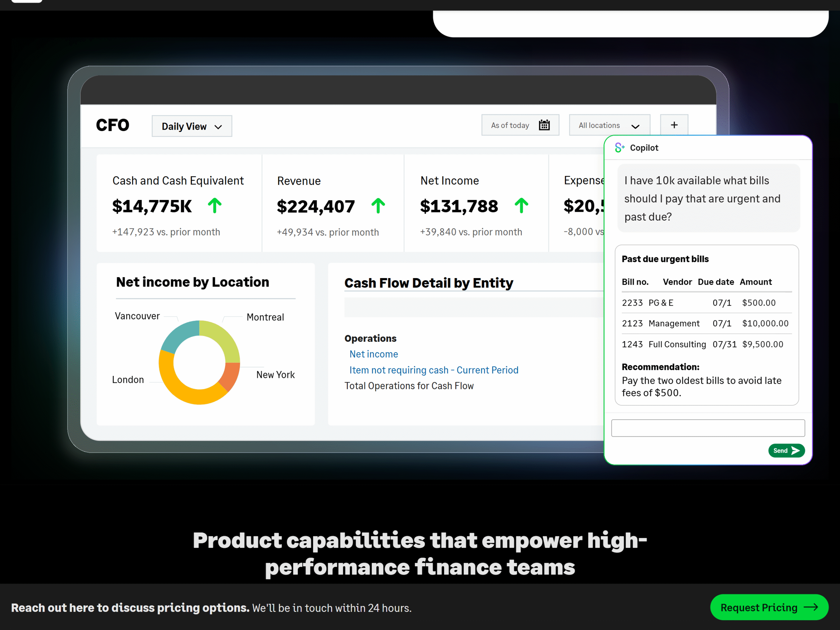Click the plus icon button in dashboard header
This screenshot has width=840, height=630.
click(674, 125)
